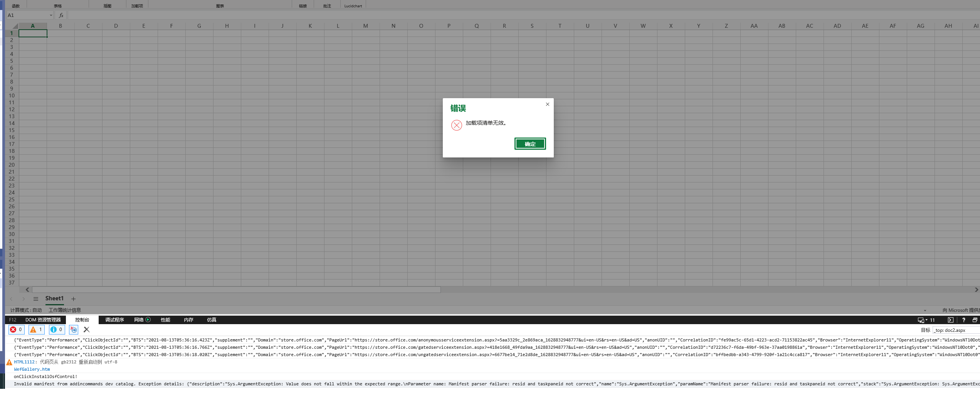The width and height of the screenshot is (980, 415).
Task: Toggle the warning filter showing 1 warning
Action: (36, 330)
